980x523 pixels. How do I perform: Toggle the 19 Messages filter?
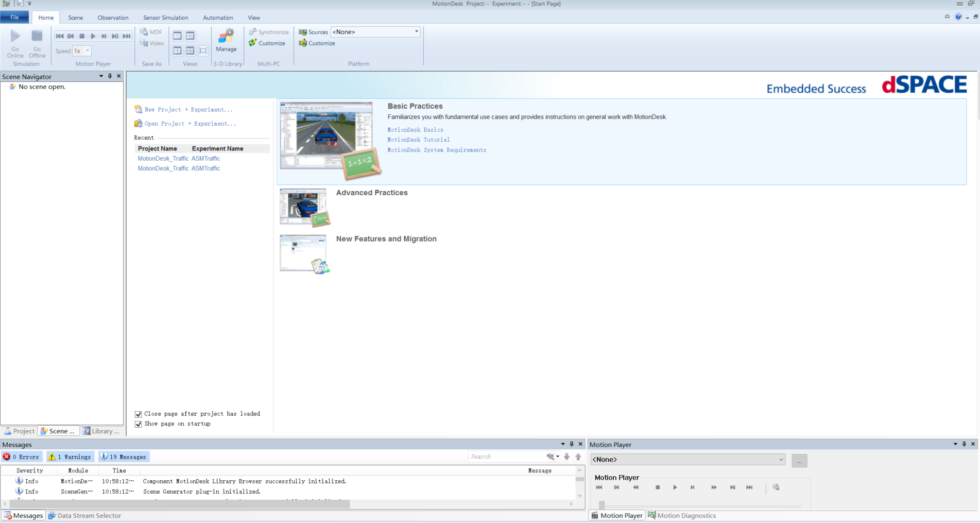(x=124, y=457)
